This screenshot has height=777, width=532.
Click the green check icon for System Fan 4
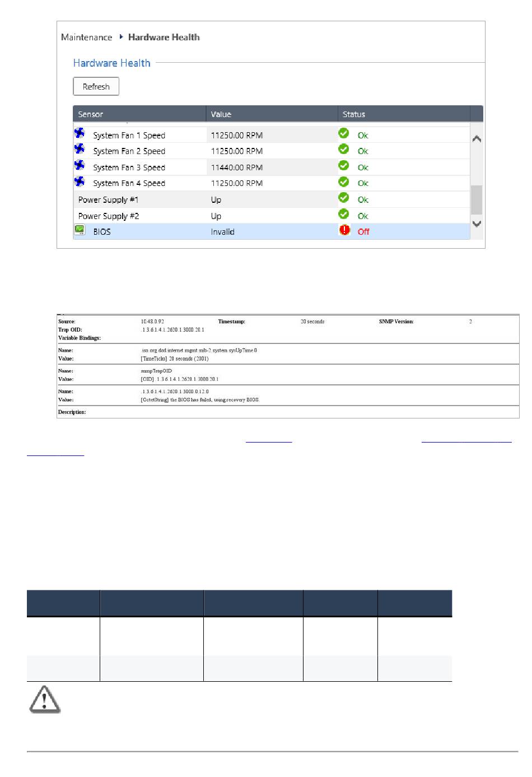pos(344,182)
